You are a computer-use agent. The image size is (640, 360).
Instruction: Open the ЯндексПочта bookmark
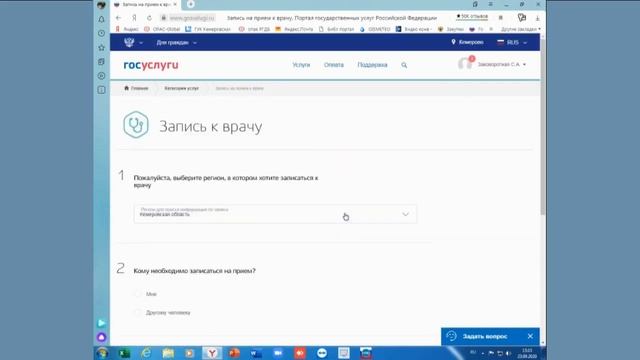pyautogui.click(x=294, y=29)
